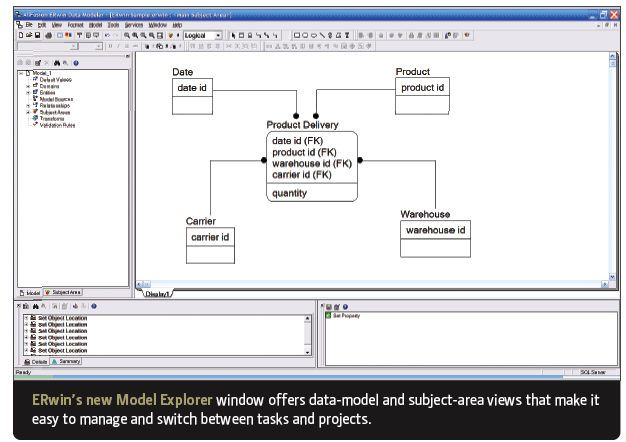Open a model file with Open icon

click(x=29, y=35)
